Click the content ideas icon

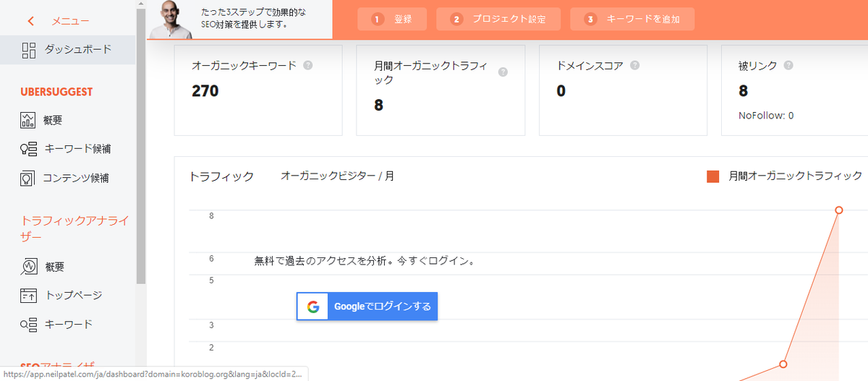click(28, 178)
